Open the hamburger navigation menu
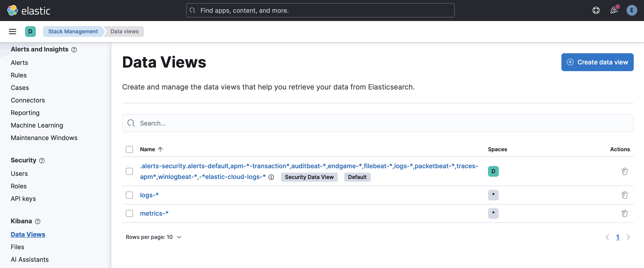Image resolution: width=644 pixels, height=268 pixels. coord(12,32)
